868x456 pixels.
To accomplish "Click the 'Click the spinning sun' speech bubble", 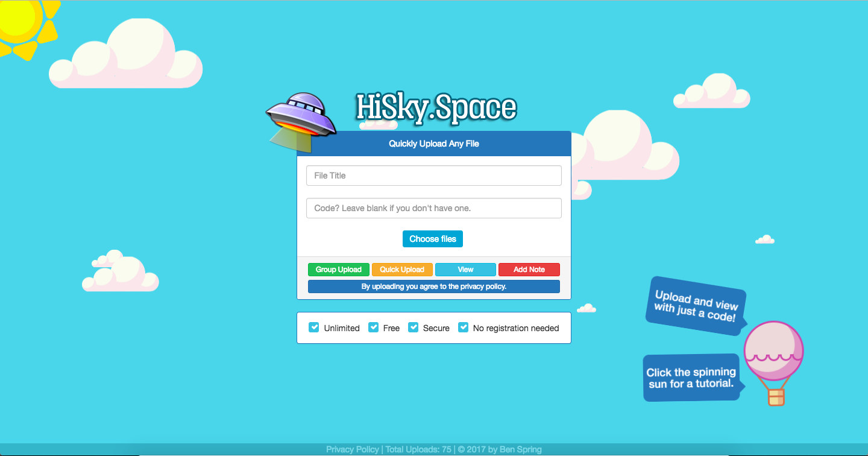I will click(691, 378).
